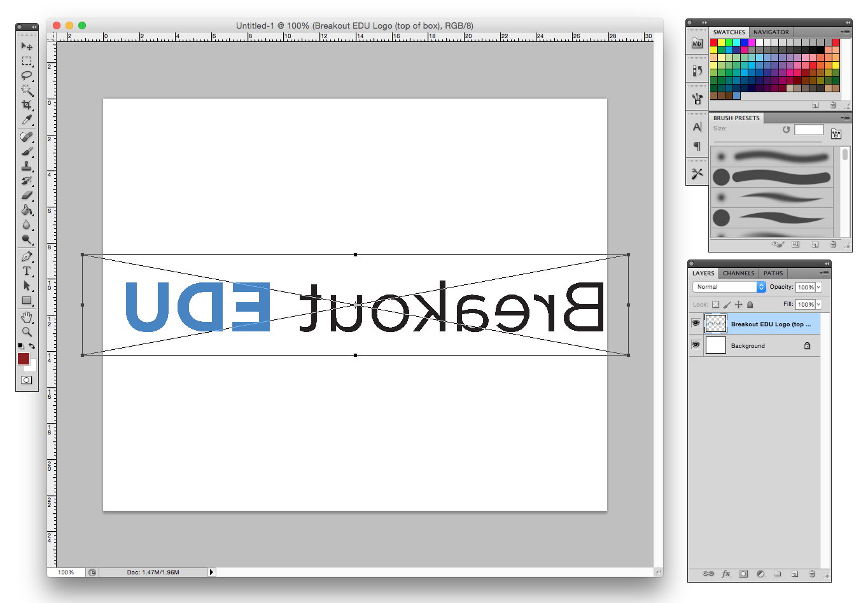
Task: Link layers in Layers panel
Action: pyautogui.click(x=708, y=574)
